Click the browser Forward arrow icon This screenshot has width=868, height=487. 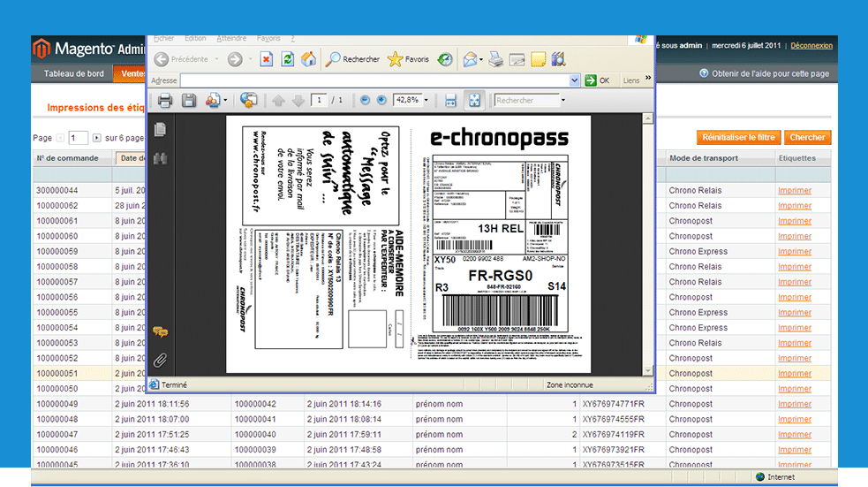[235, 59]
